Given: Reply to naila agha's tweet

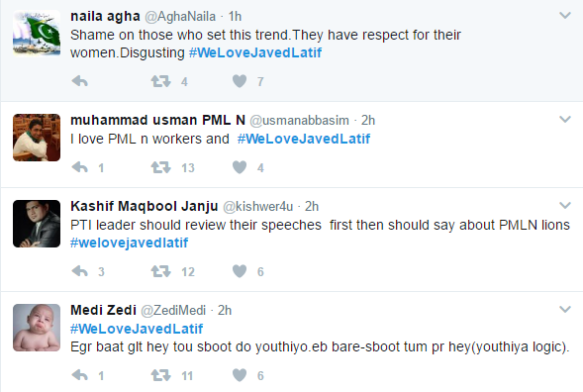Looking at the screenshot, I should [x=79, y=81].
